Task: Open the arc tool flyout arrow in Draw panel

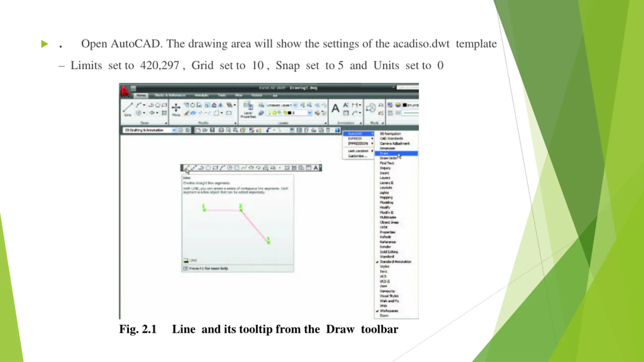Action: coord(144,105)
